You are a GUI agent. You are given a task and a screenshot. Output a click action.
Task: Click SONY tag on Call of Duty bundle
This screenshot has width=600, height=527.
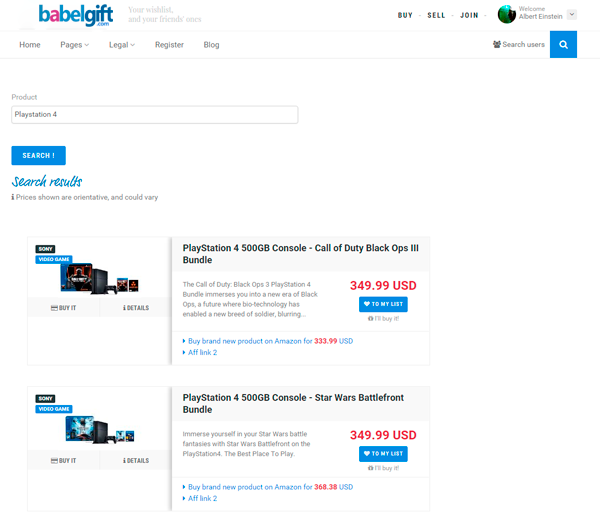[x=45, y=249]
